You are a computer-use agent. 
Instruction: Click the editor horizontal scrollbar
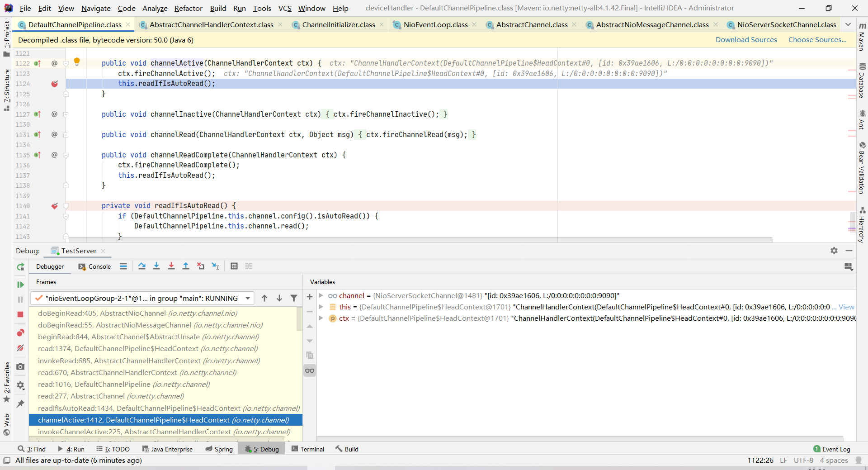tap(420, 239)
